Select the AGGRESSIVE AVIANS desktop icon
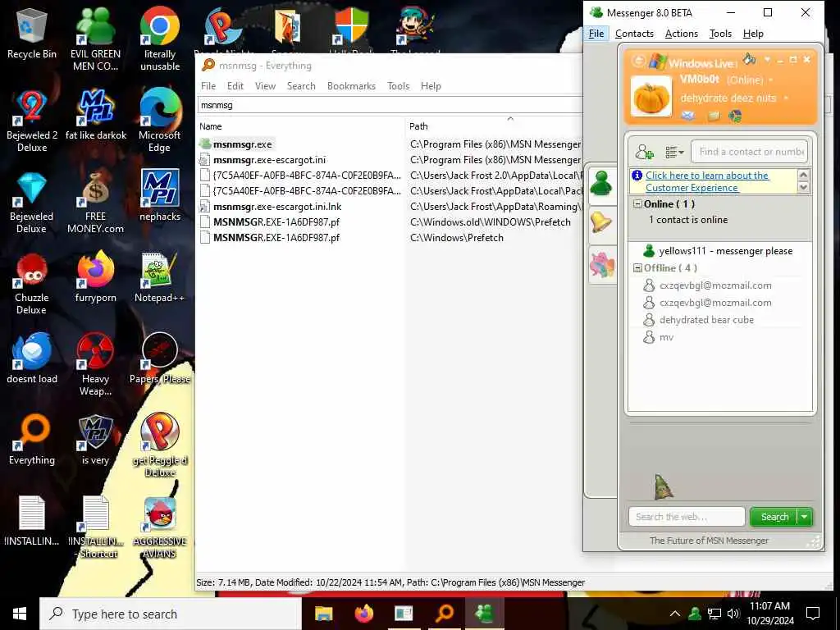The height and width of the screenshot is (630, 840). click(x=160, y=527)
